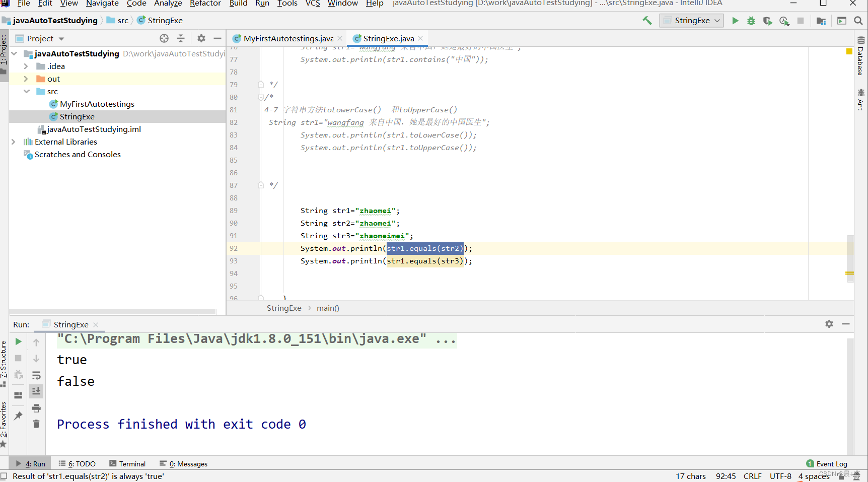Select Scratches and Consoles item

[x=78, y=154]
